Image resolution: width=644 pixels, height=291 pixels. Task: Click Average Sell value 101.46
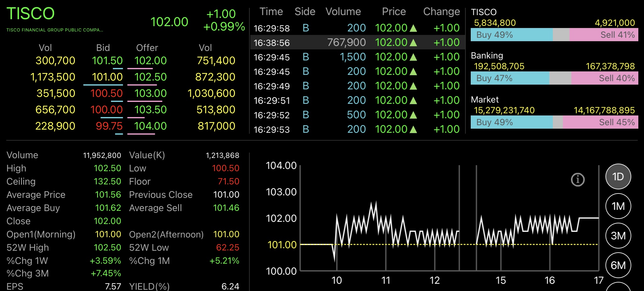coord(226,208)
